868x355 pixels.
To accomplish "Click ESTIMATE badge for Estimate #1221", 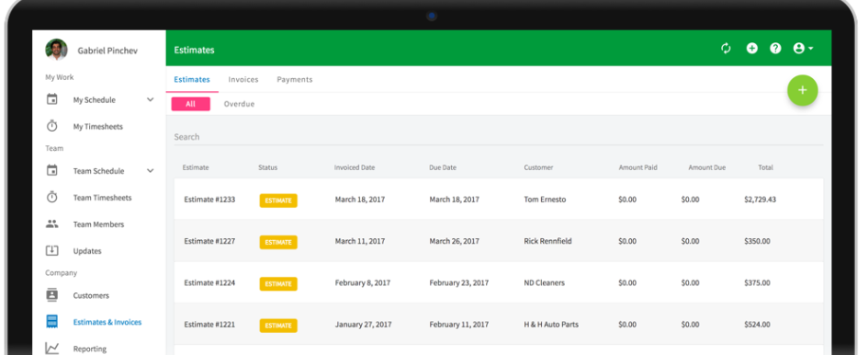I will [x=278, y=325].
